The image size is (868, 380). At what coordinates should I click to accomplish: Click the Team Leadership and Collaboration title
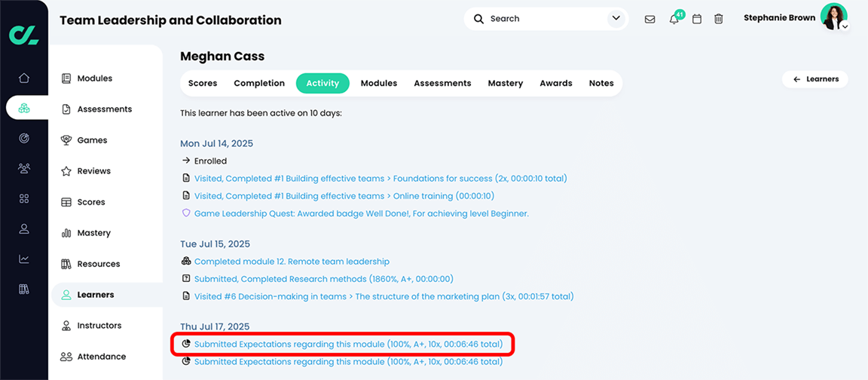click(x=170, y=20)
